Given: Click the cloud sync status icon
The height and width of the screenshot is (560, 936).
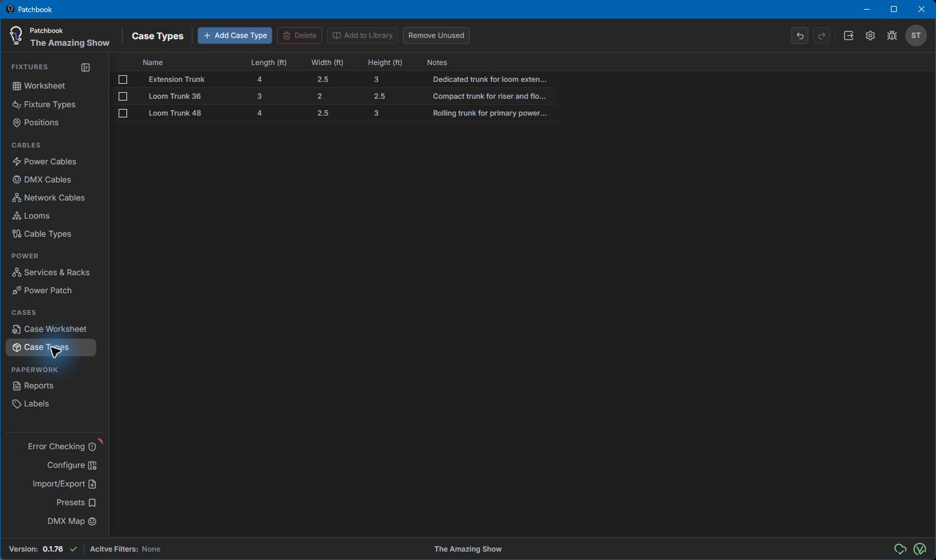Looking at the screenshot, I should (x=900, y=549).
